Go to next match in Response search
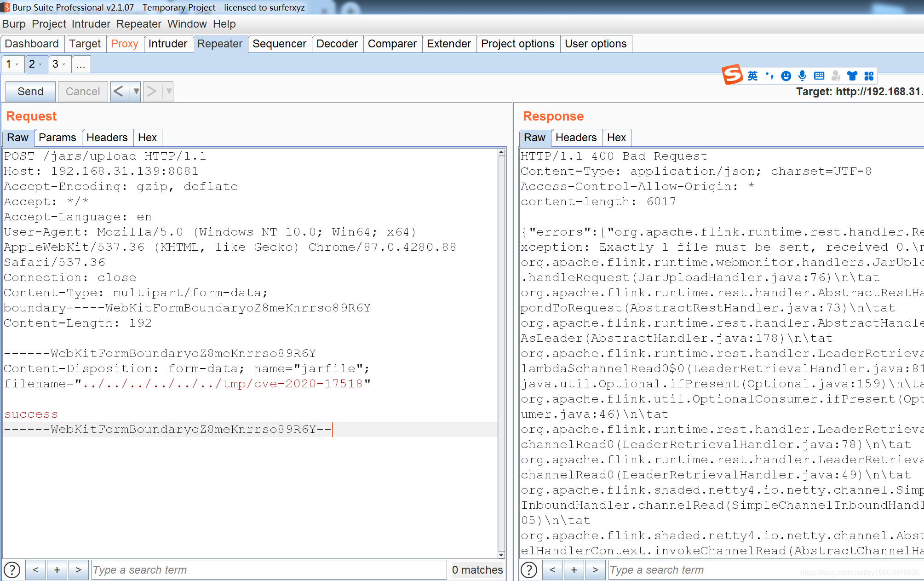This screenshot has width=924, height=581. pyautogui.click(x=596, y=570)
